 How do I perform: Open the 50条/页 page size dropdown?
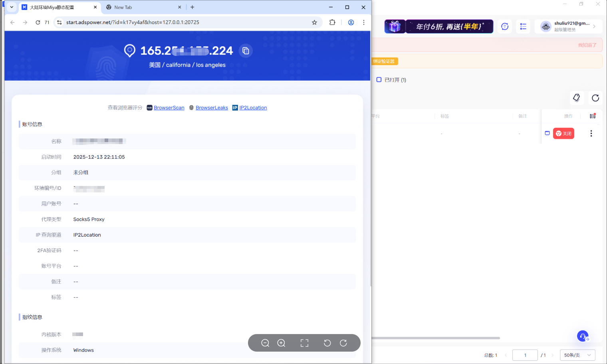click(577, 355)
